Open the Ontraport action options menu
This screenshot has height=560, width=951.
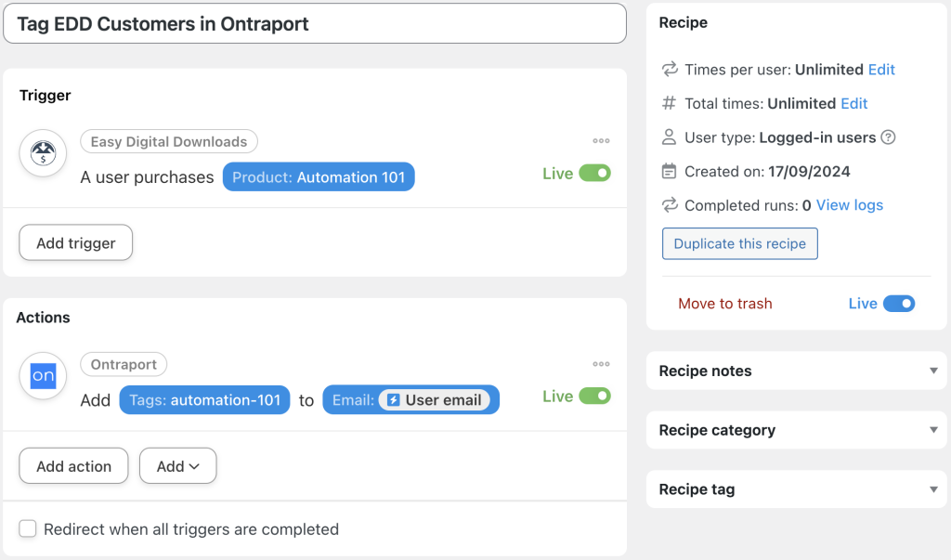601,363
